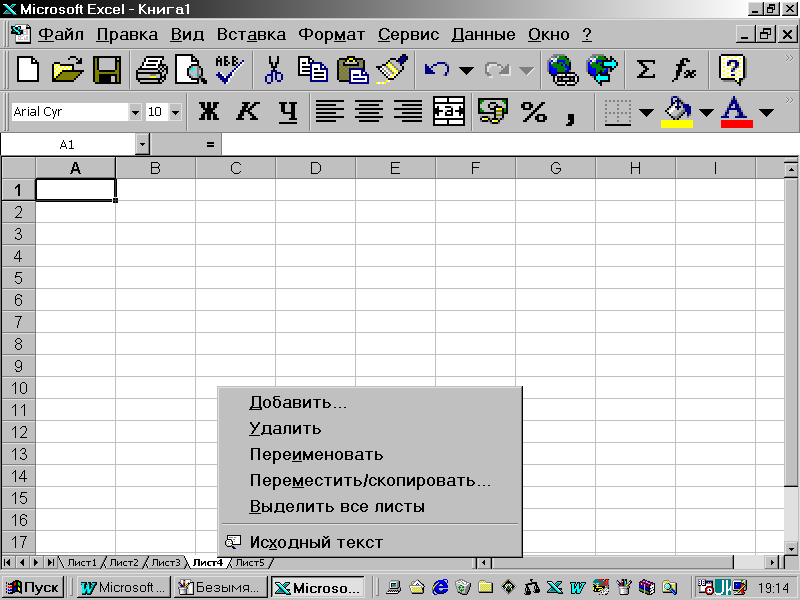This screenshot has width=800, height=600.
Task: Switch to Microsoft Word taskbar button
Action: (x=123, y=587)
